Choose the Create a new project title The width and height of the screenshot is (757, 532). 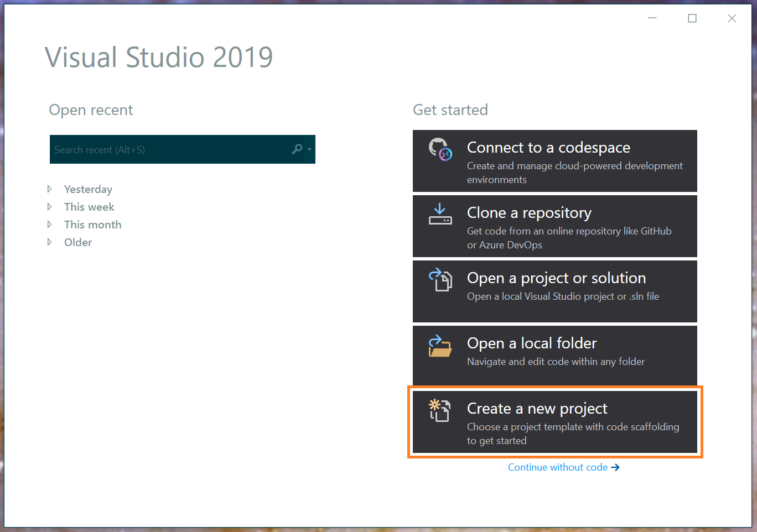click(537, 409)
